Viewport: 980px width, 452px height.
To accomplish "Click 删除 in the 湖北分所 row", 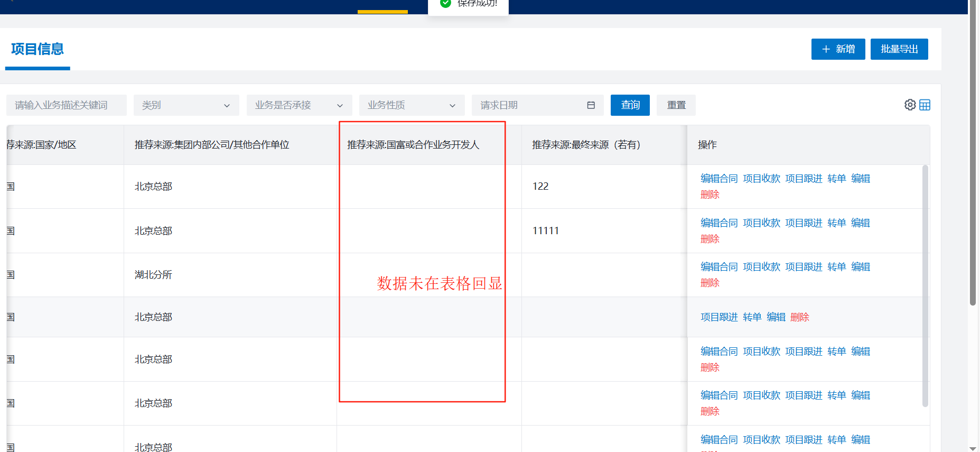I will pyautogui.click(x=710, y=283).
